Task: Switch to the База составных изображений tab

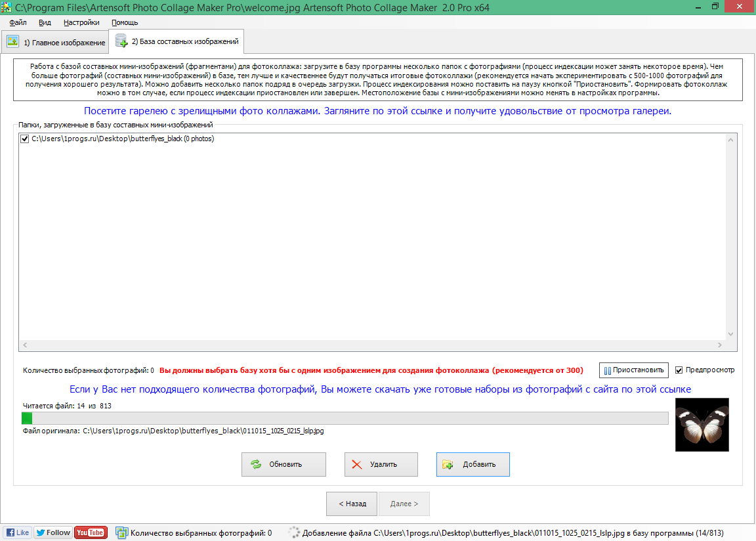Action: click(177, 41)
